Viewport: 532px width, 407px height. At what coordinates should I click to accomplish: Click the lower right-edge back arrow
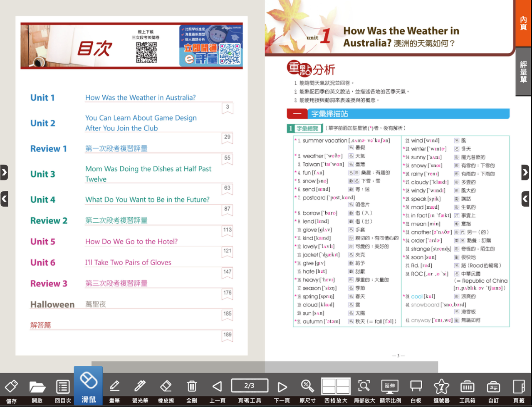click(525, 199)
